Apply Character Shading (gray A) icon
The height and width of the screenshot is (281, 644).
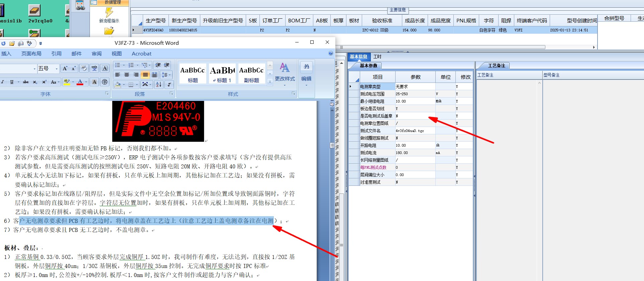pyautogui.click(x=94, y=82)
